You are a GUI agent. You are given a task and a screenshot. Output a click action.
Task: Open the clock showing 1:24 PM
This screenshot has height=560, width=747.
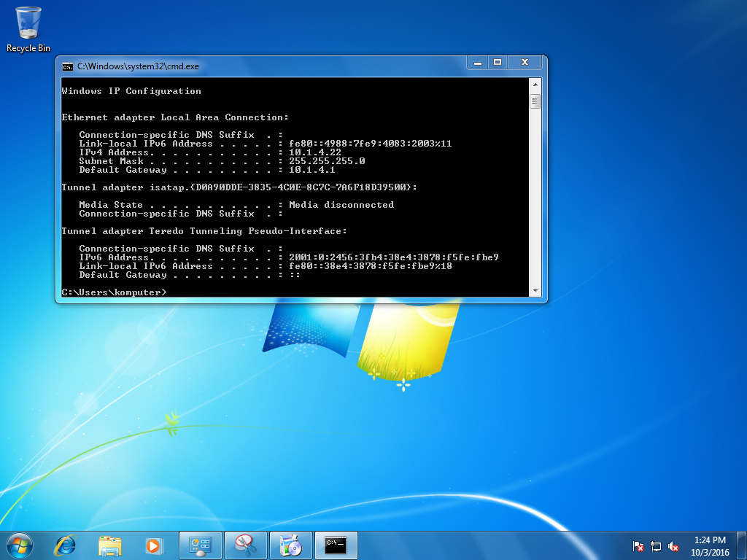[x=710, y=546]
